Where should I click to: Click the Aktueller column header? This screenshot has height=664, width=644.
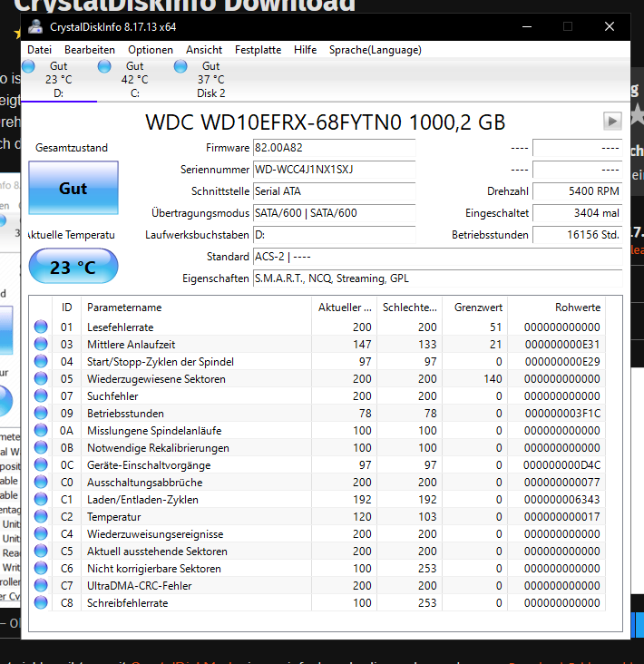coord(345,308)
